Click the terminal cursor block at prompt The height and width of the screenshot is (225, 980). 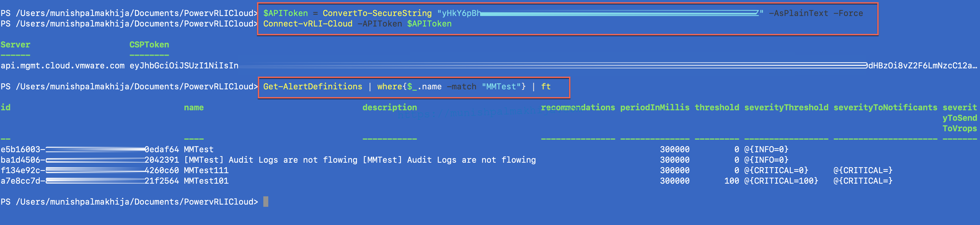pos(266,201)
